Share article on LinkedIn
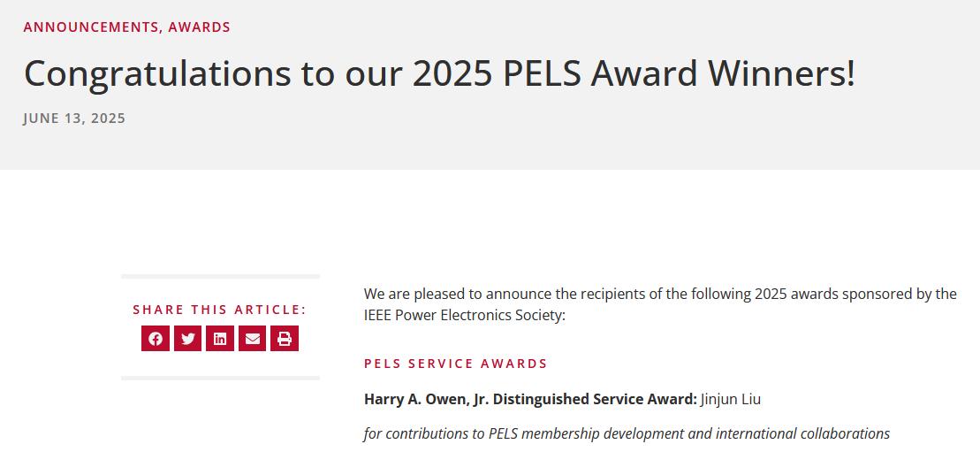 tap(220, 338)
